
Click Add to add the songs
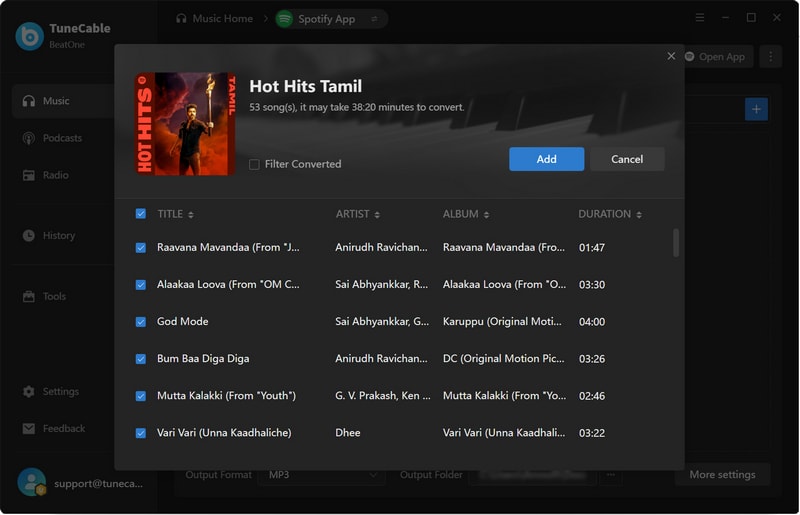point(546,159)
